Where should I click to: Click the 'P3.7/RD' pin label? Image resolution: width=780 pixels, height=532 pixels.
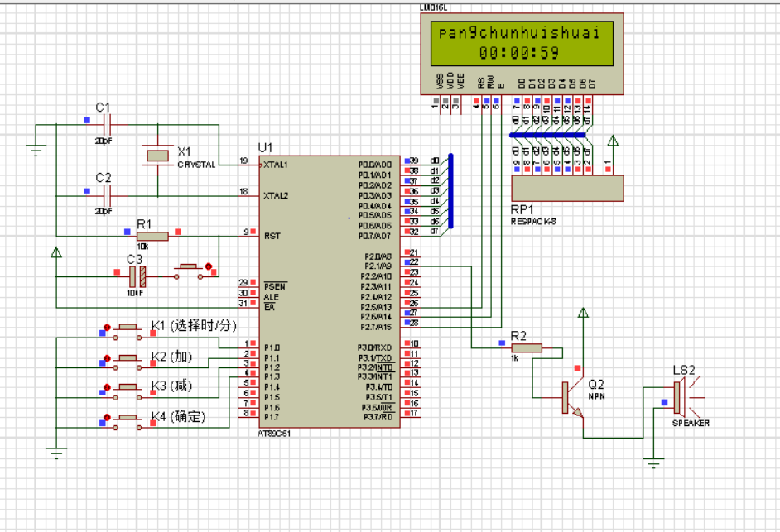click(x=378, y=417)
